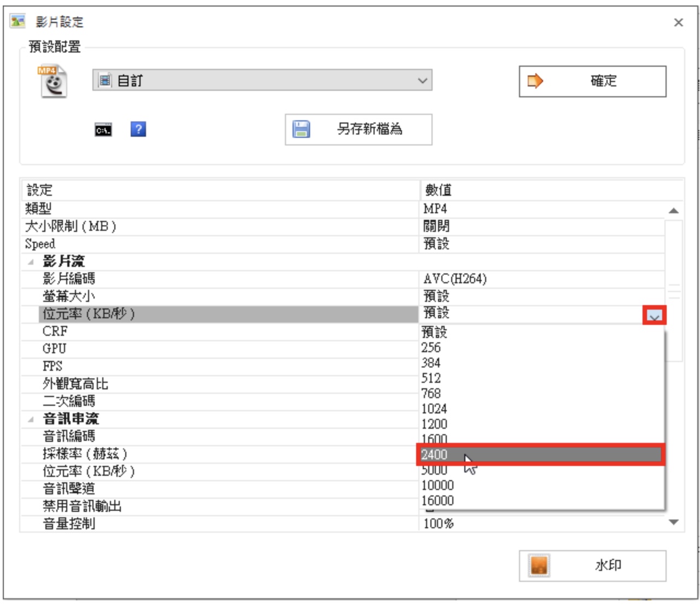Select the 二次編碼 row
This screenshot has width=700, height=607.
coord(220,401)
